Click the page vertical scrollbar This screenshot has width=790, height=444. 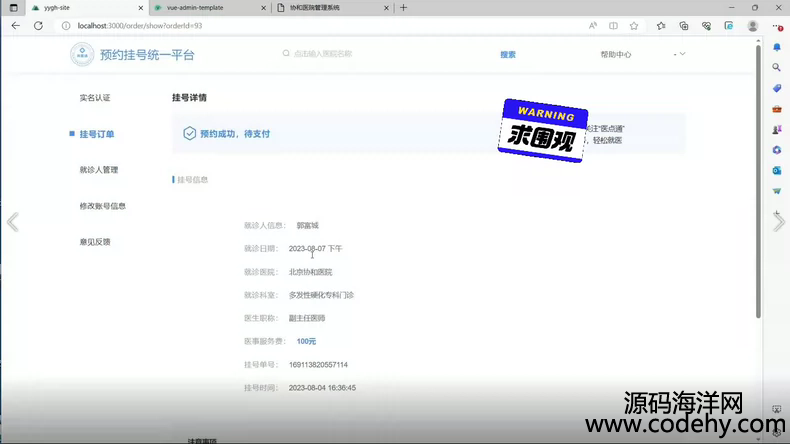[x=758, y=181]
